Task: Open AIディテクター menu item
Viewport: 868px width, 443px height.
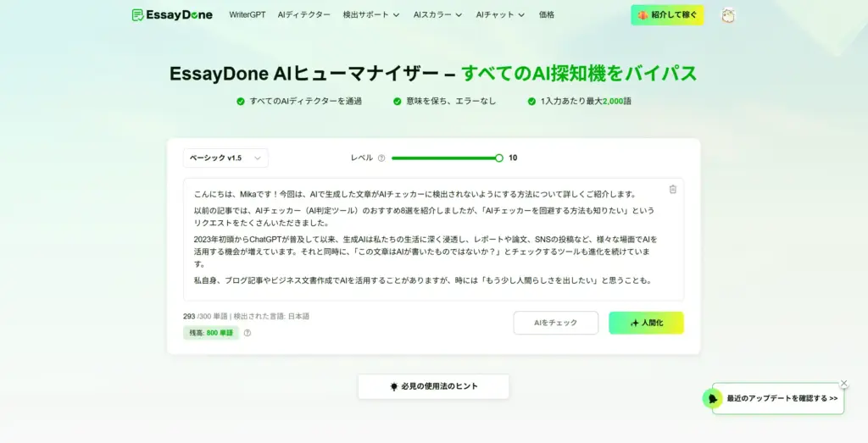Action: [x=304, y=15]
